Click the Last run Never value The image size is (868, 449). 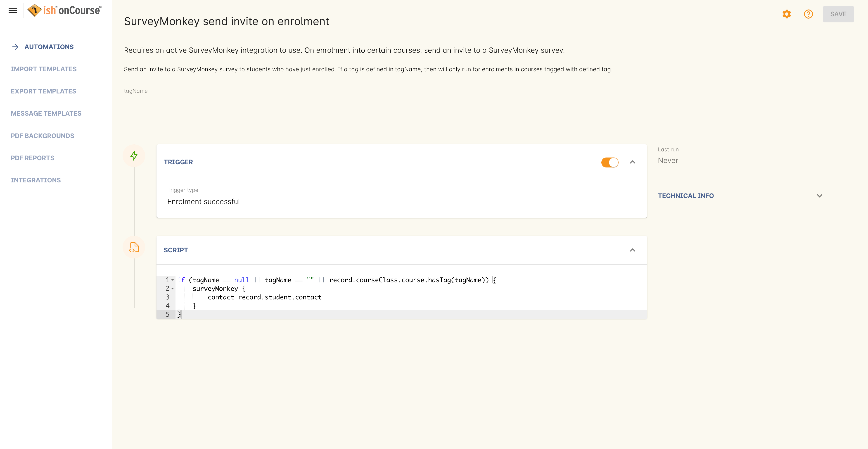pos(668,160)
